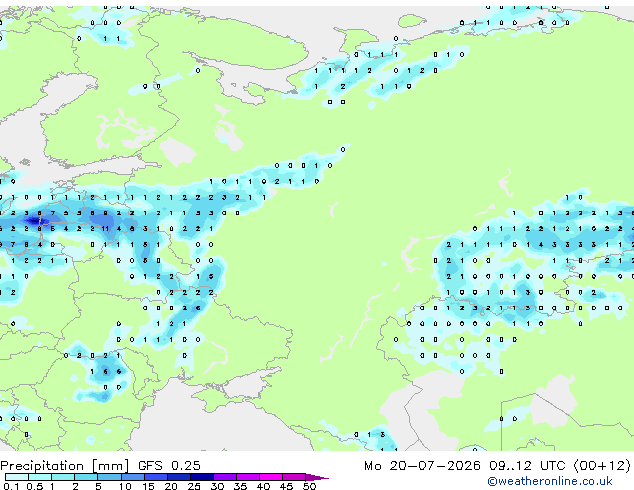
Task: Select the 0.1–0.5 mm legend color swatch
Action: pyautogui.click(x=17, y=477)
